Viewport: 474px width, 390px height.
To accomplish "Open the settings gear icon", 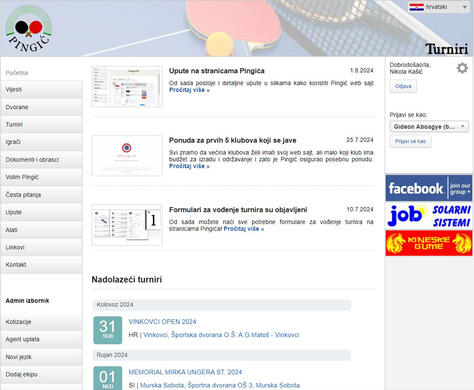I will click(462, 68).
